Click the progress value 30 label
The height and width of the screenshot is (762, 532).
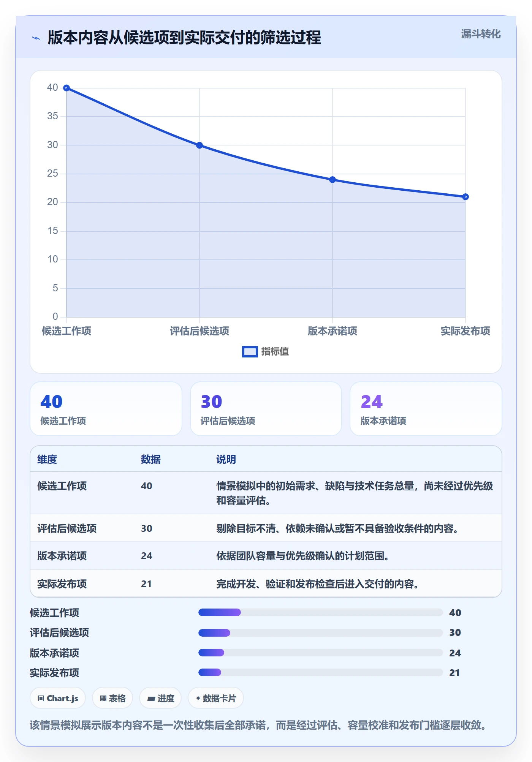[455, 632]
